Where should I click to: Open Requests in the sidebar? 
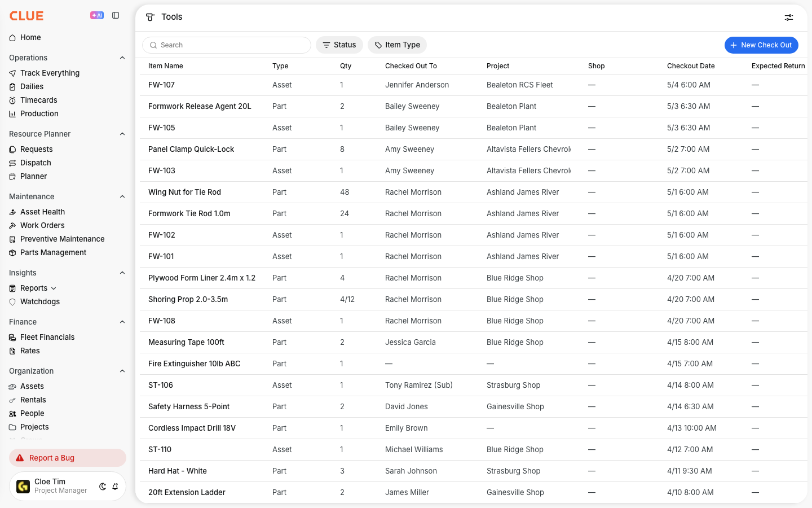(x=36, y=150)
